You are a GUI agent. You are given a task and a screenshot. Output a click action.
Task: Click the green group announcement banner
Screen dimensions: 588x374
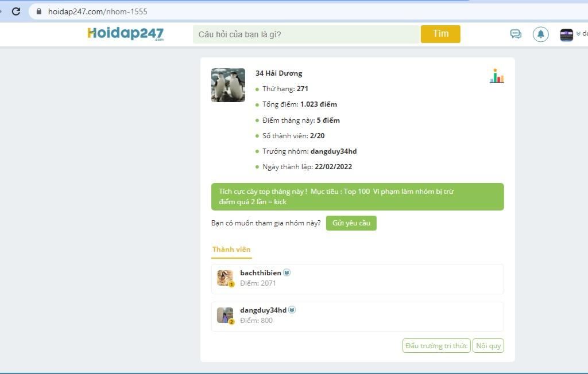click(x=357, y=197)
